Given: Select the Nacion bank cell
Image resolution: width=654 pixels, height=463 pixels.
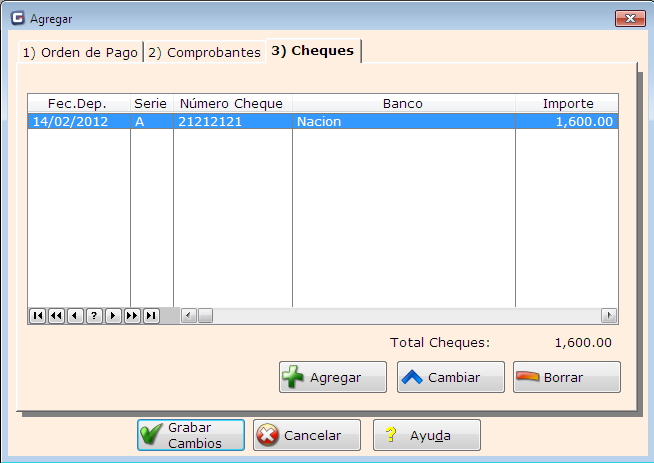Looking at the screenshot, I should (x=404, y=121).
